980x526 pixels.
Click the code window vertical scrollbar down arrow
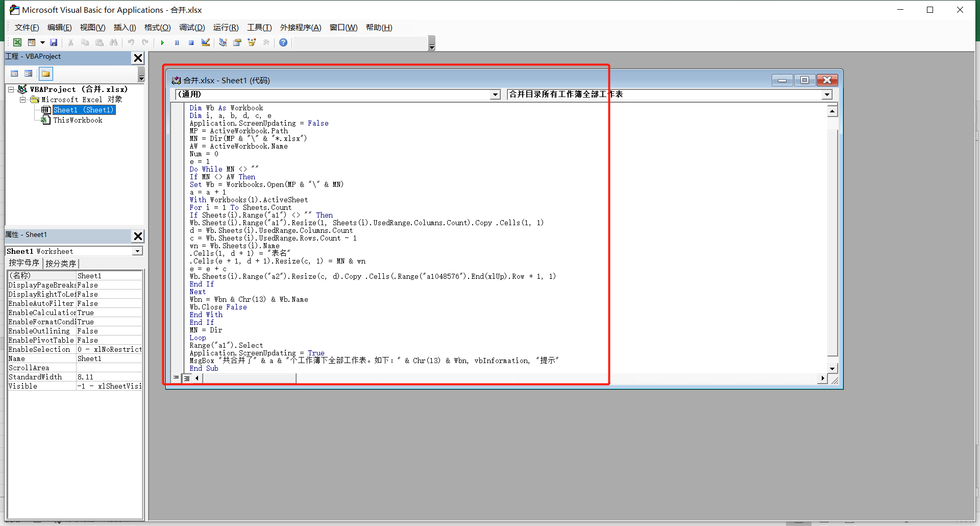[832, 368]
